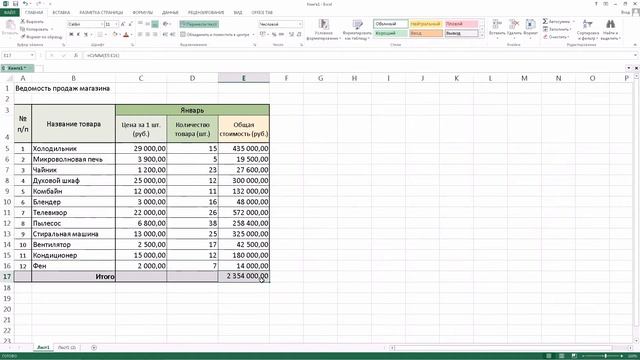
Task: Switch to ВСТАВКА ribbon tab
Action: [61, 12]
